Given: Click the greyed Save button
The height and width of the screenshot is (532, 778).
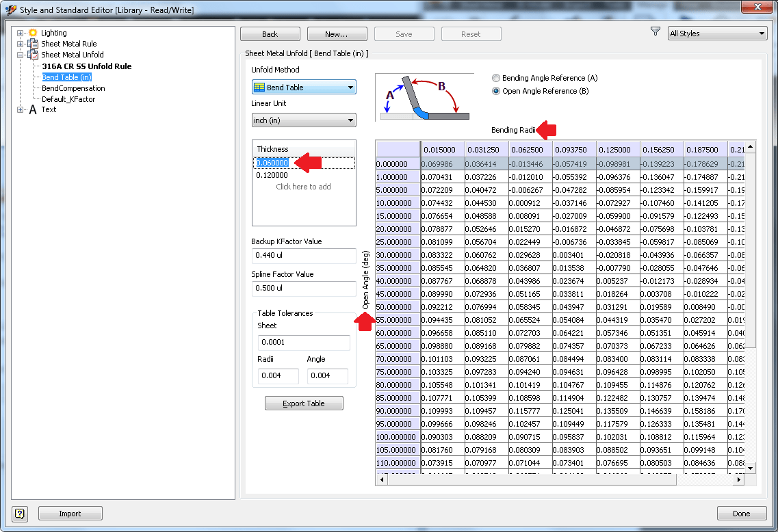Looking at the screenshot, I should (x=404, y=34).
